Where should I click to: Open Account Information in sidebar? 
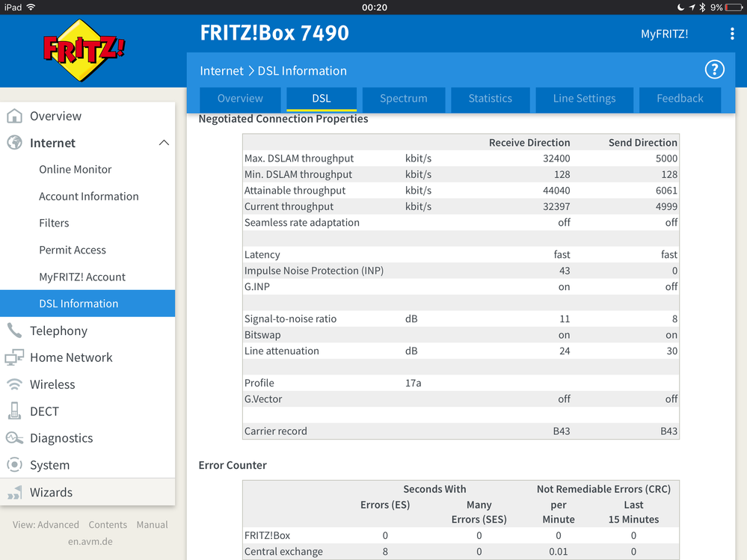click(x=89, y=196)
